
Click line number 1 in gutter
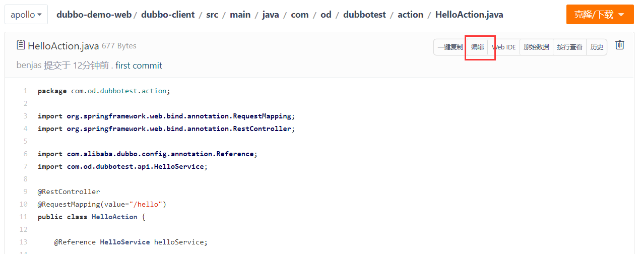coord(25,91)
